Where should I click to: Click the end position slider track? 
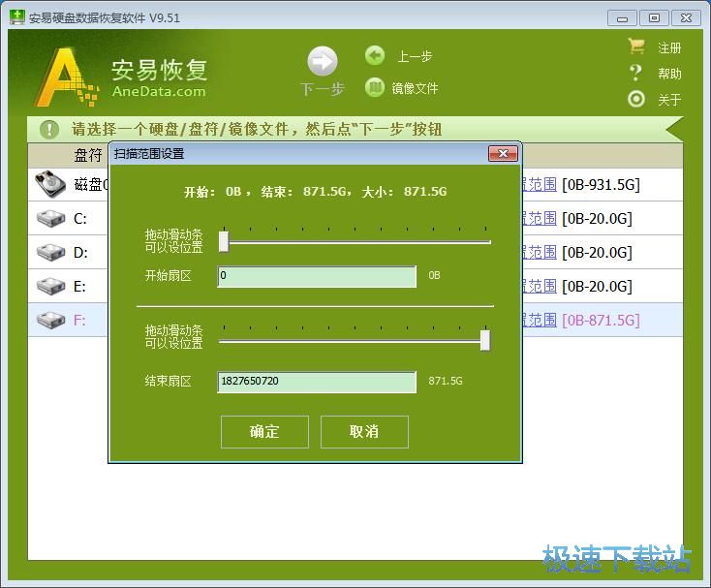(x=355, y=341)
